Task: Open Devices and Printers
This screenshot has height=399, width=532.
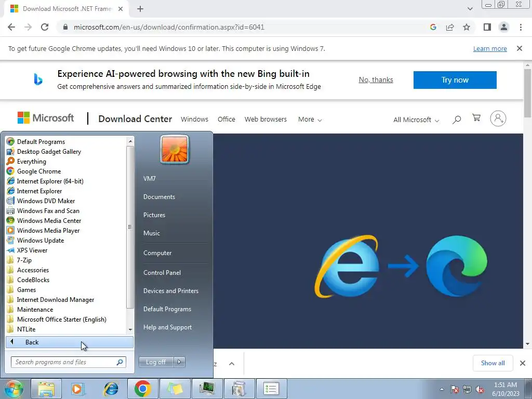Action: tap(170, 291)
